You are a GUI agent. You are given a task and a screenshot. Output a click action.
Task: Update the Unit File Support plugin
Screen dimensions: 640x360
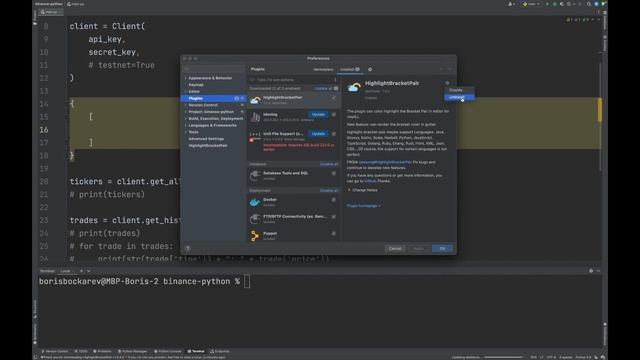click(x=318, y=133)
